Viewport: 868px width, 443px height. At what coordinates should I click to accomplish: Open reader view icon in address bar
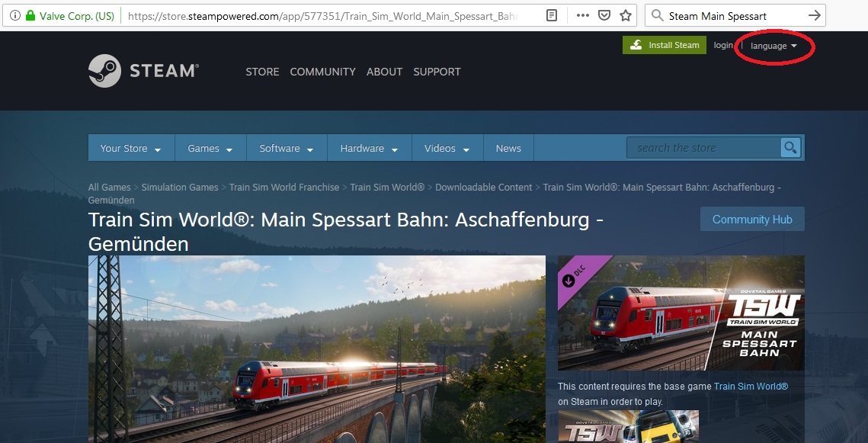tap(551, 15)
